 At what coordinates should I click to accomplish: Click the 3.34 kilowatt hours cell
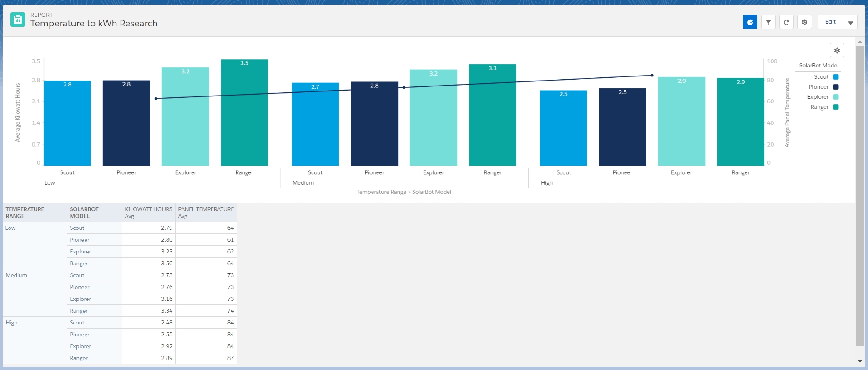coord(149,311)
